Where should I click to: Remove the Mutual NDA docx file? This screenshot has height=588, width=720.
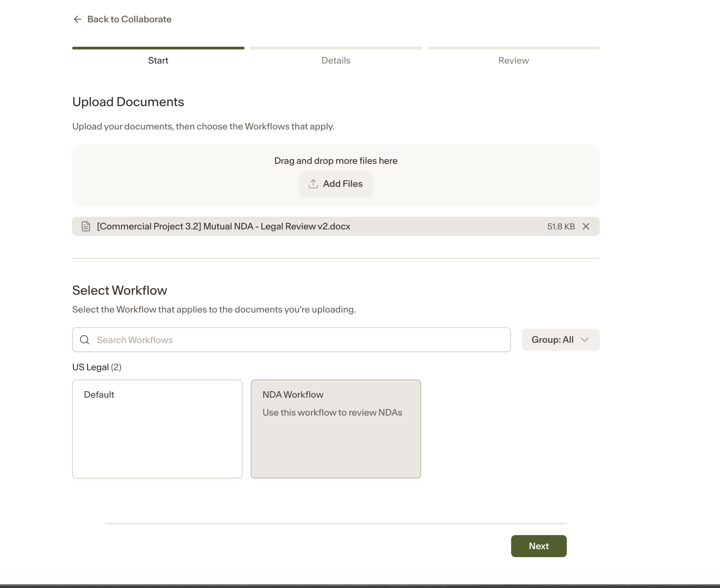click(x=586, y=226)
